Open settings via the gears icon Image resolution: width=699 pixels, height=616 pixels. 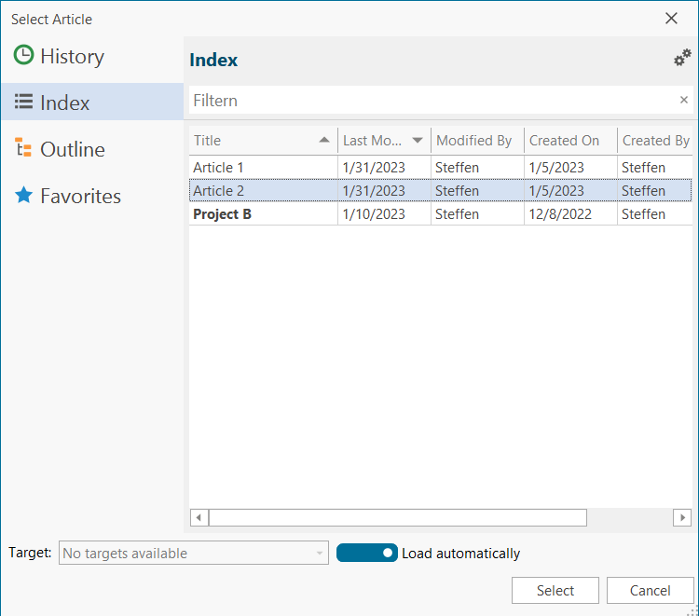tap(682, 59)
